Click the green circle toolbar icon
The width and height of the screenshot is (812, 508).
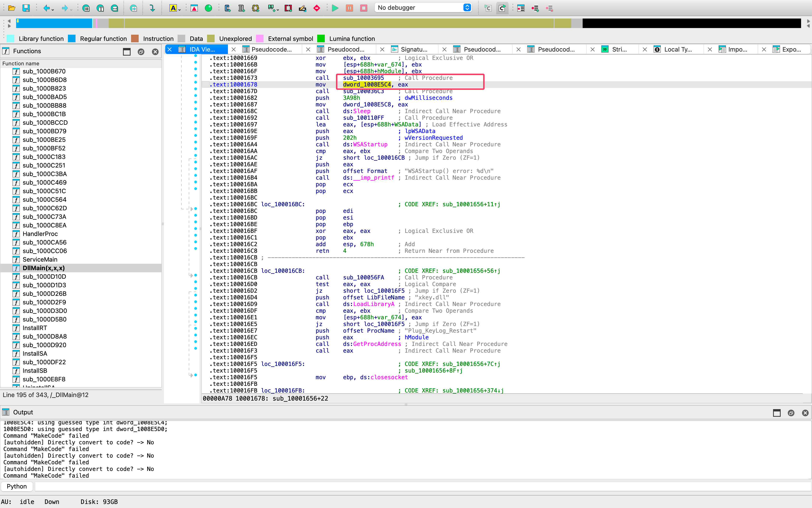208,8
